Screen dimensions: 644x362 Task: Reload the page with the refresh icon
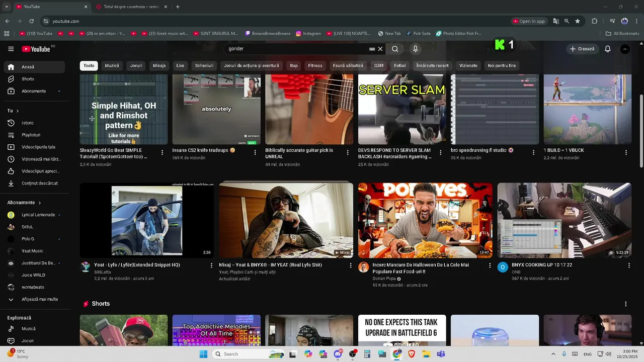click(x=31, y=21)
